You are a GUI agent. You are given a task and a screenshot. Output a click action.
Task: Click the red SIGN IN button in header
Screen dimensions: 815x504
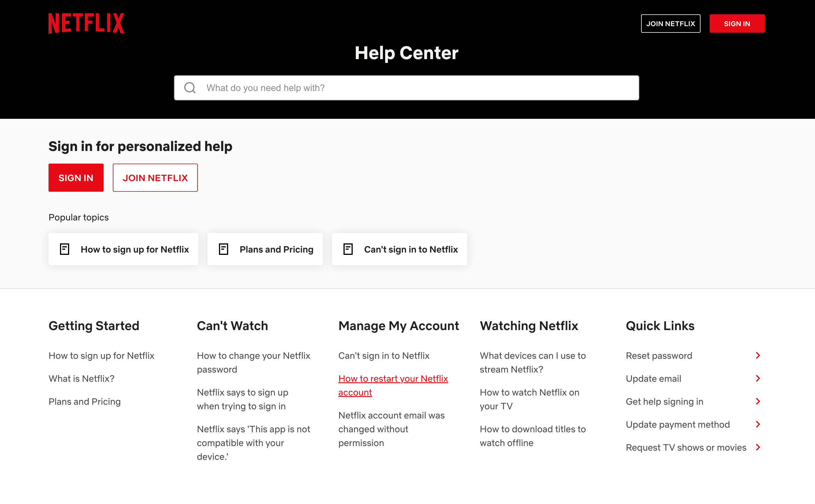pyautogui.click(x=737, y=24)
